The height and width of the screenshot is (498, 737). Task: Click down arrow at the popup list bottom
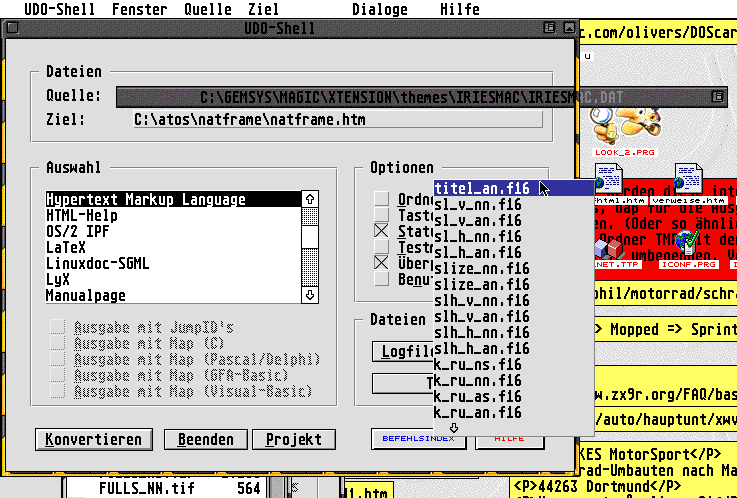pyautogui.click(x=456, y=428)
